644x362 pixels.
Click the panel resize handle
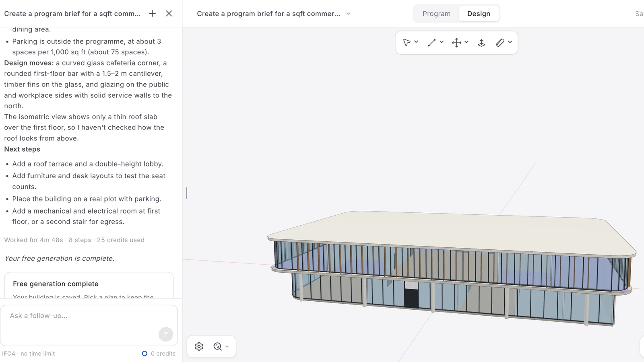pyautogui.click(x=186, y=193)
